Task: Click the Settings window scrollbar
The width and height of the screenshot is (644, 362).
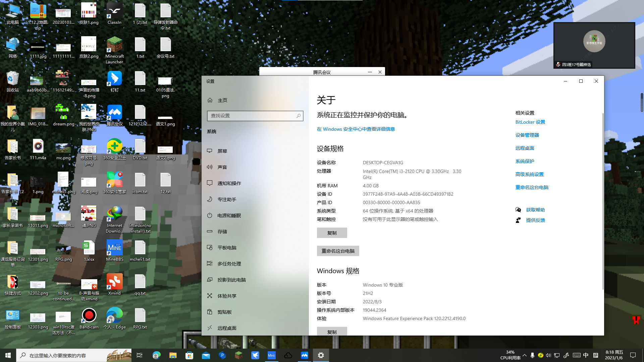Action: [x=603, y=201]
